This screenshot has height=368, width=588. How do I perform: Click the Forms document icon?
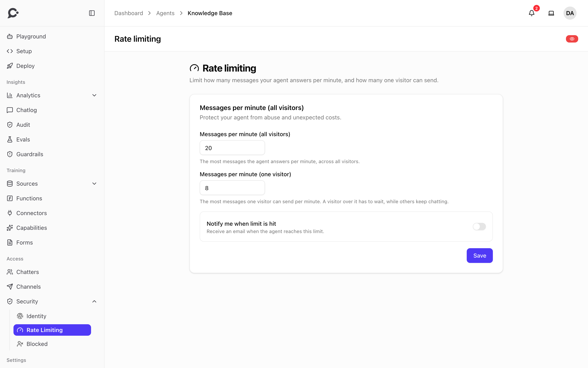point(10,243)
